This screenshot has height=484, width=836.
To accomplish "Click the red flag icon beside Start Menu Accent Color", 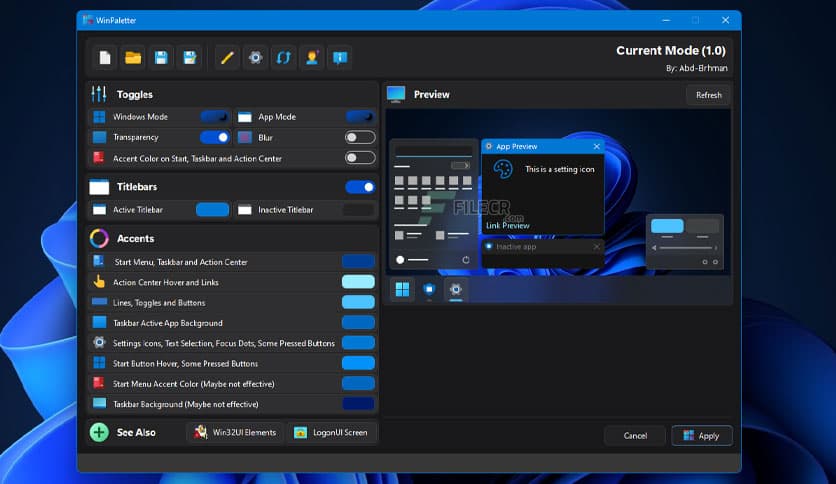I will pyautogui.click(x=99, y=383).
